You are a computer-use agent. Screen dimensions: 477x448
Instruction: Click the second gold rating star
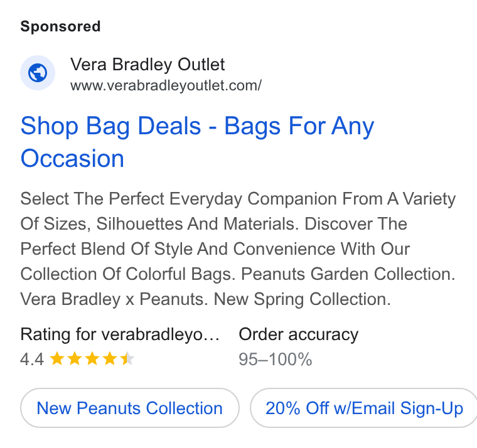tap(75, 358)
